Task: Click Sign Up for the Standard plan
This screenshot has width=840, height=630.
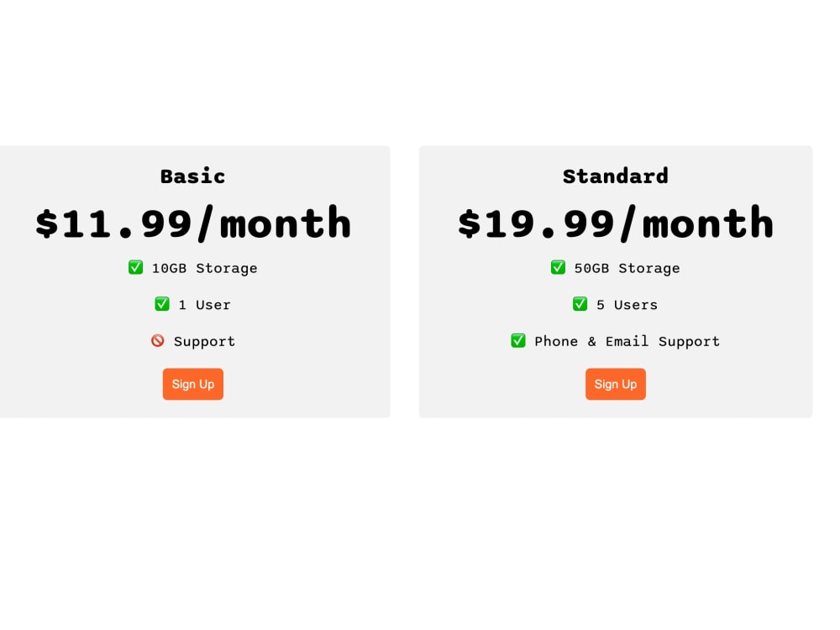Action: [x=616, y=384]
